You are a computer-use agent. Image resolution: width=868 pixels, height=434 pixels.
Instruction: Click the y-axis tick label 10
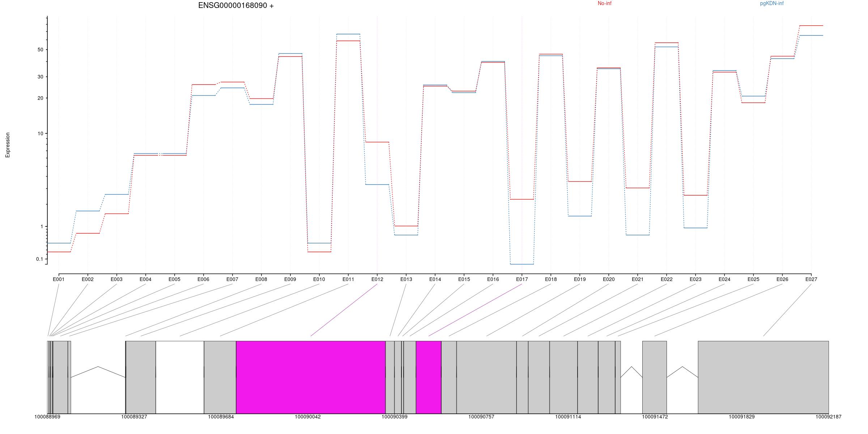[x=40, y=133]
